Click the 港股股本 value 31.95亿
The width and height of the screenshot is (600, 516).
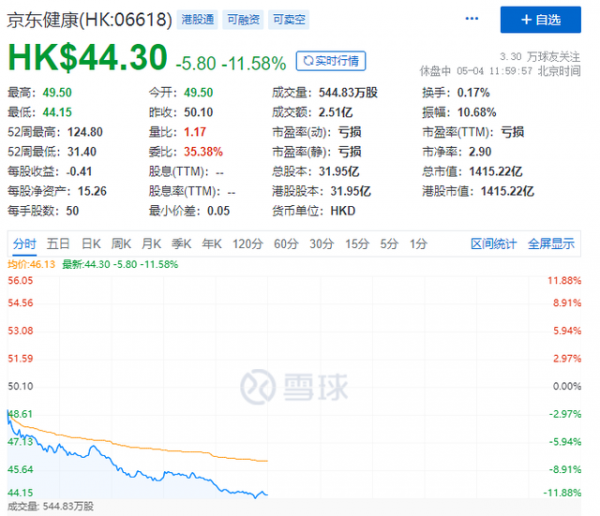[351, 191]
